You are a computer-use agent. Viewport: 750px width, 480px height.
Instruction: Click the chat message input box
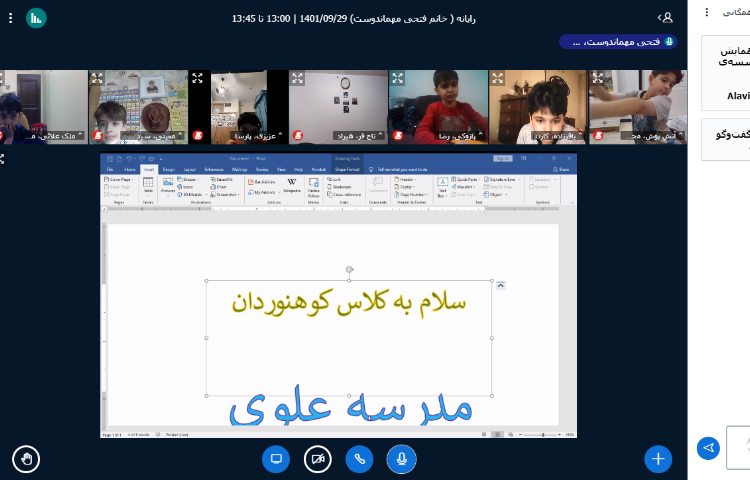pos(738,448)
